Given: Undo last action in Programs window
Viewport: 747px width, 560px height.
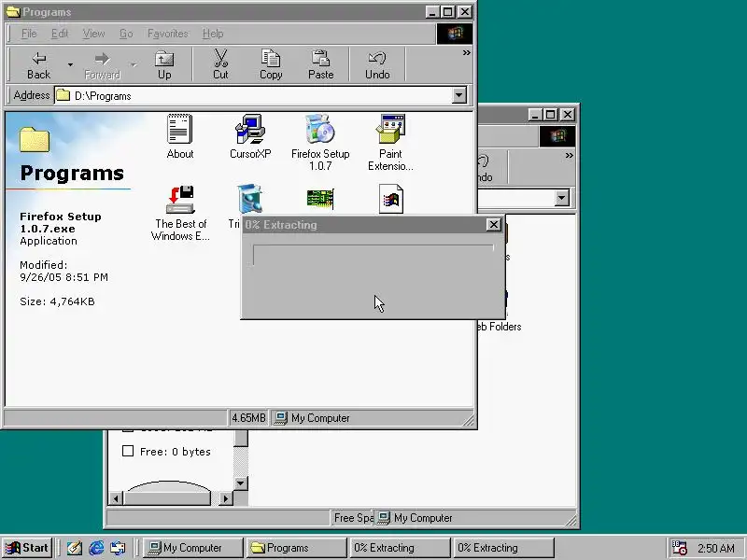Looking at the screenshot, I should click(x=377, y=64).
